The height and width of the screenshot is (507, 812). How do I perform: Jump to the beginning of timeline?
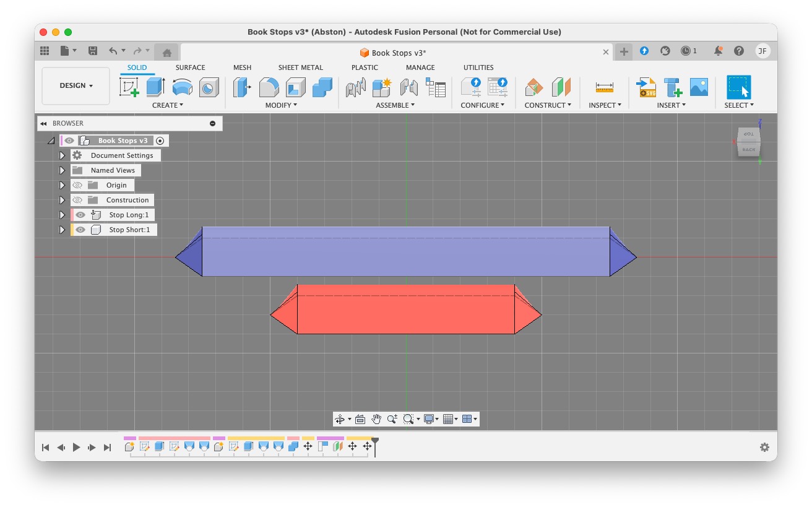coord(45,447)
